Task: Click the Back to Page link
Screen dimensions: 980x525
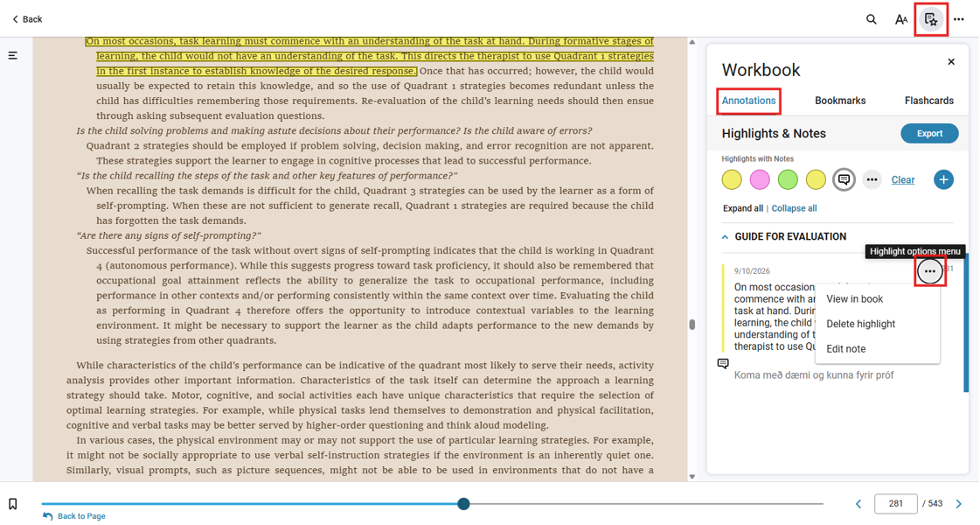Action: click(74, 516)
